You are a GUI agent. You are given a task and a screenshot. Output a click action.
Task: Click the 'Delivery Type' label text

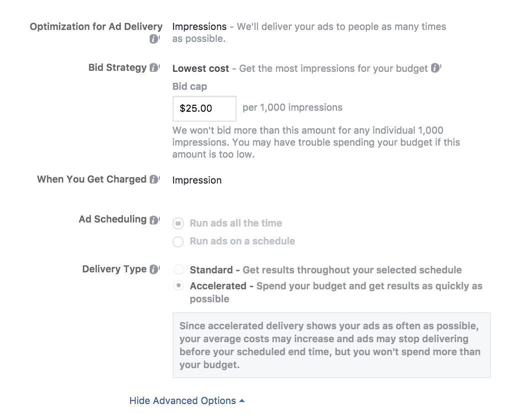coord(114,269)
